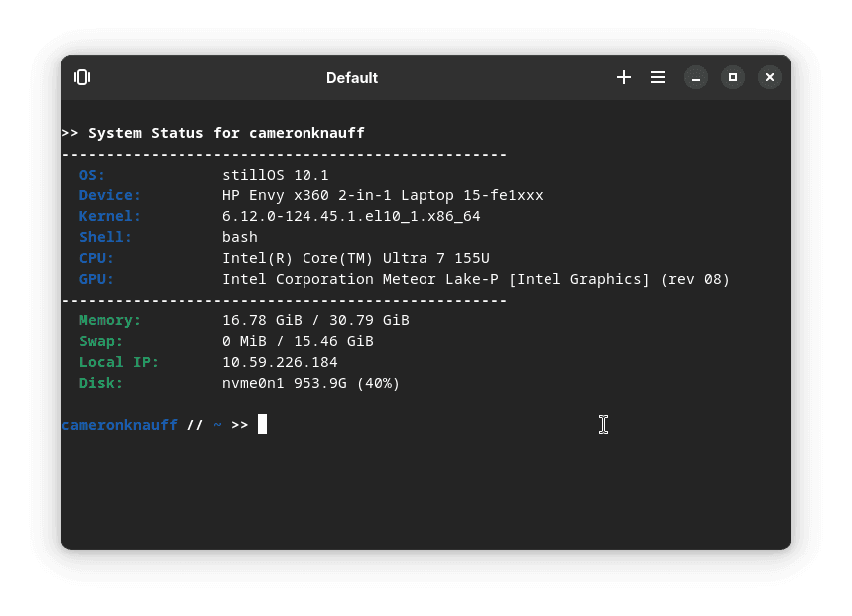Click the "Disk:" label
The height and width of the screenshot is (616, 852).
[101, 384]
